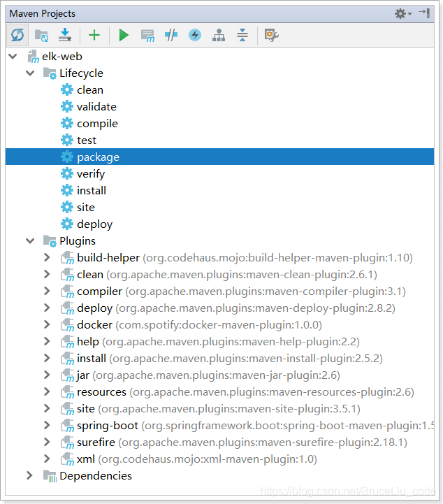Run Maven build with green play icon
Viewport: 443px width, 504px height.
click(124, 35)
